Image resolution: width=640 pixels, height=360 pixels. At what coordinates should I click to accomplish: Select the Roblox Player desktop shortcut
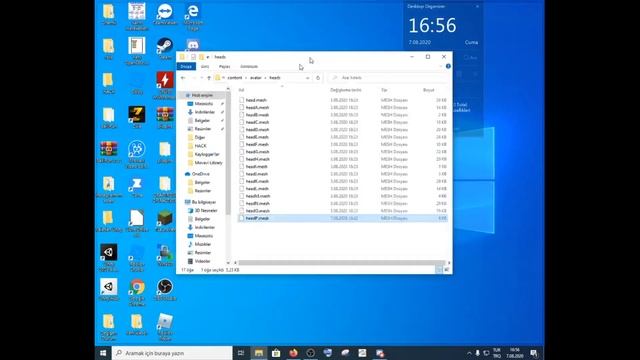click(165, 327)
